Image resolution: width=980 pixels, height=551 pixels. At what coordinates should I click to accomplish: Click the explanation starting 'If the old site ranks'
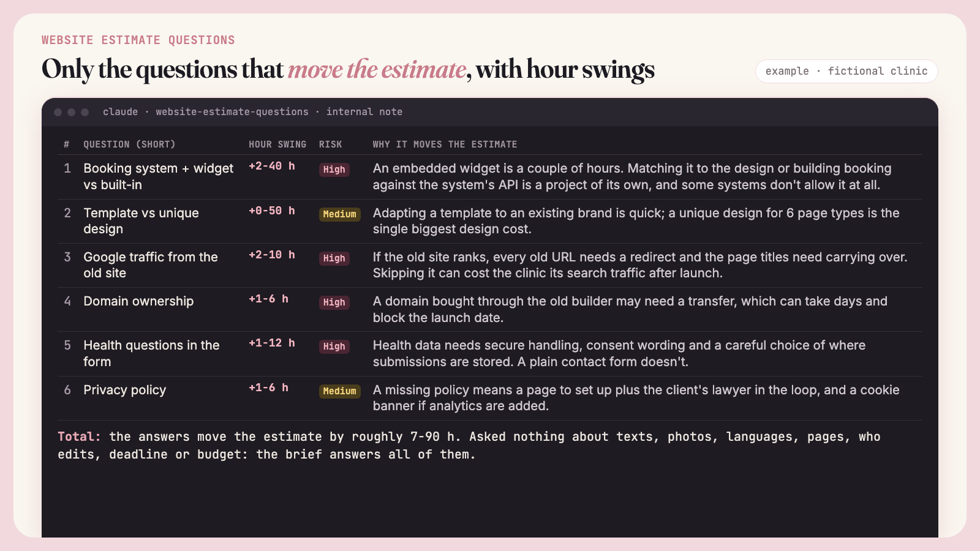pos(640,265)
